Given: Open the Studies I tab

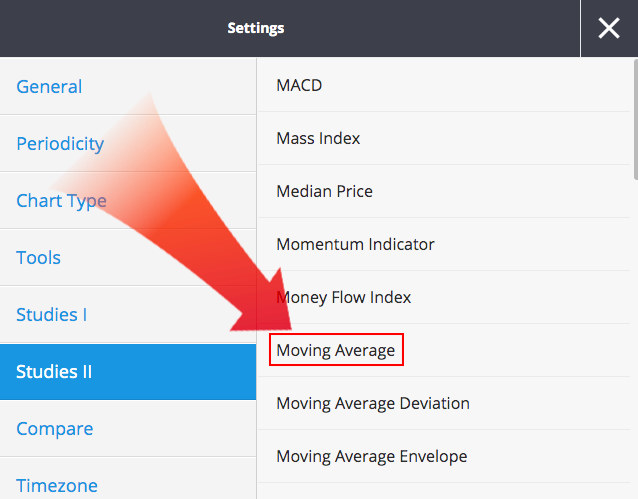Looking at the screenshot, I should [51, 315].
